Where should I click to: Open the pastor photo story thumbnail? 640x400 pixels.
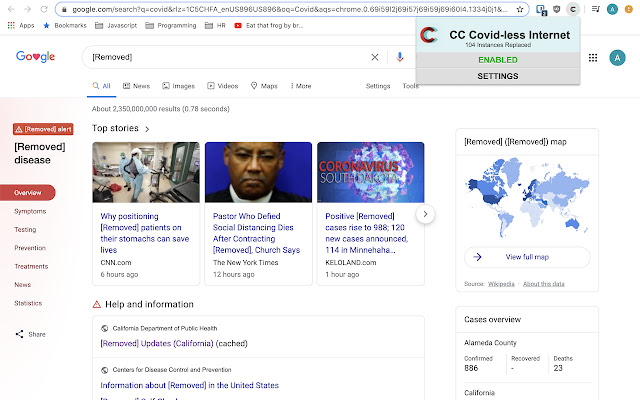coord(258,172)
